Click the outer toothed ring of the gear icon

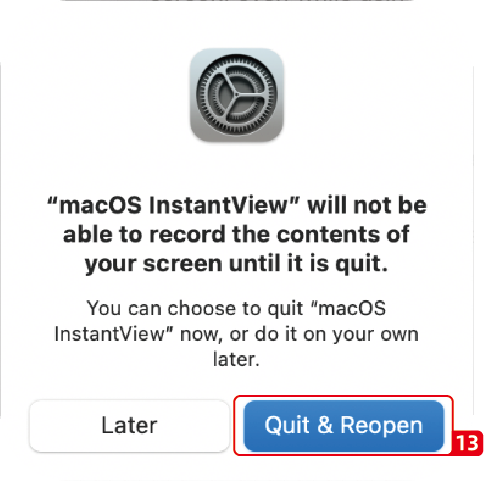click(200, 95)
